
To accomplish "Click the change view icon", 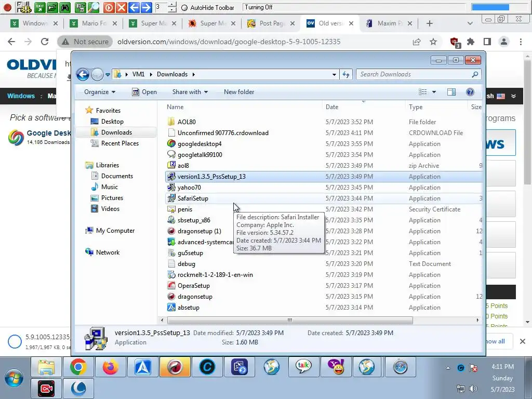I will click(x=423, y=92).
